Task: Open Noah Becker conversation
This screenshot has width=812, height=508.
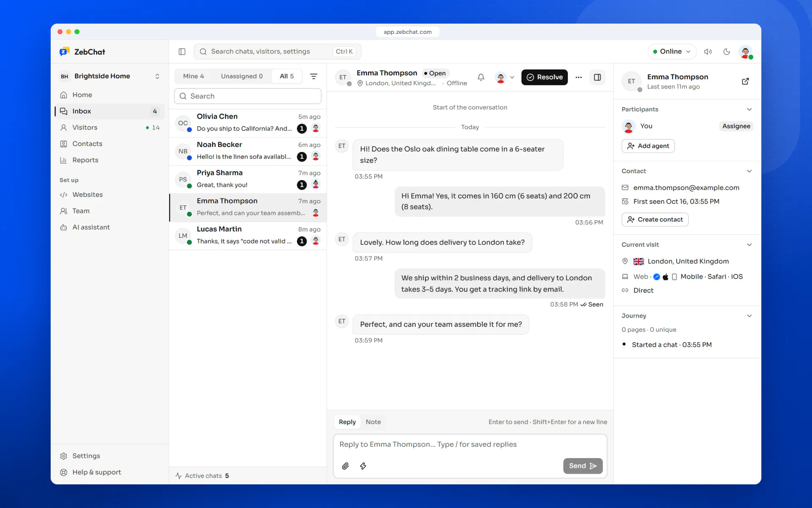Action: coord(248,151)
